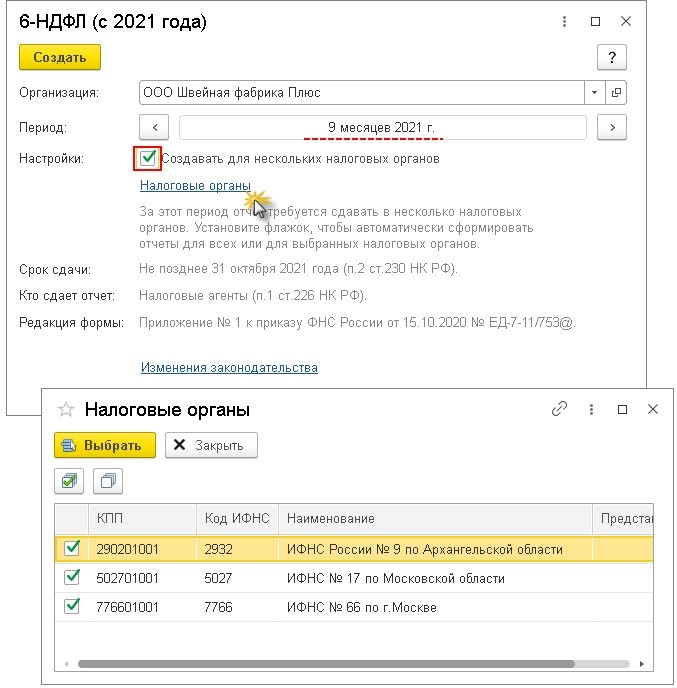Add Налоговые органы to favorites star
677x688 pixels.
pyautogui.click(x=66, y=409)
